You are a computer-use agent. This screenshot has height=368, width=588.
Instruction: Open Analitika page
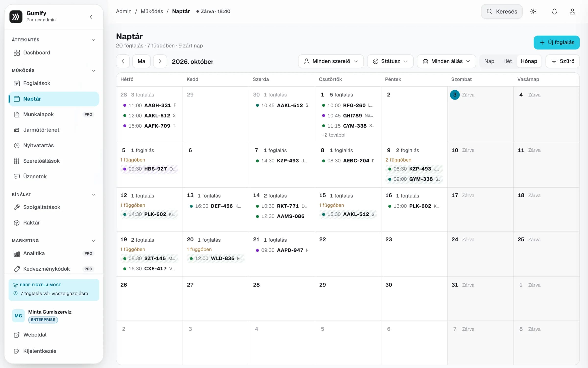54,253
